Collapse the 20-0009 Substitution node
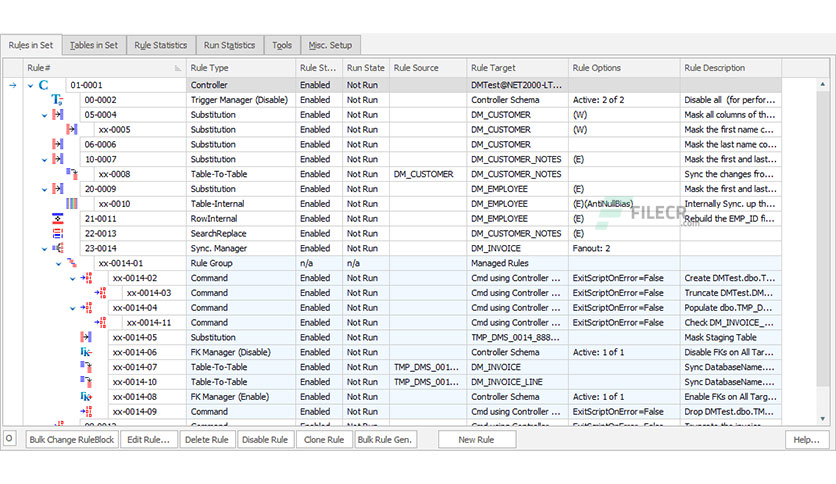The width and height of the screenshot is (836, 484). [44, 189]
